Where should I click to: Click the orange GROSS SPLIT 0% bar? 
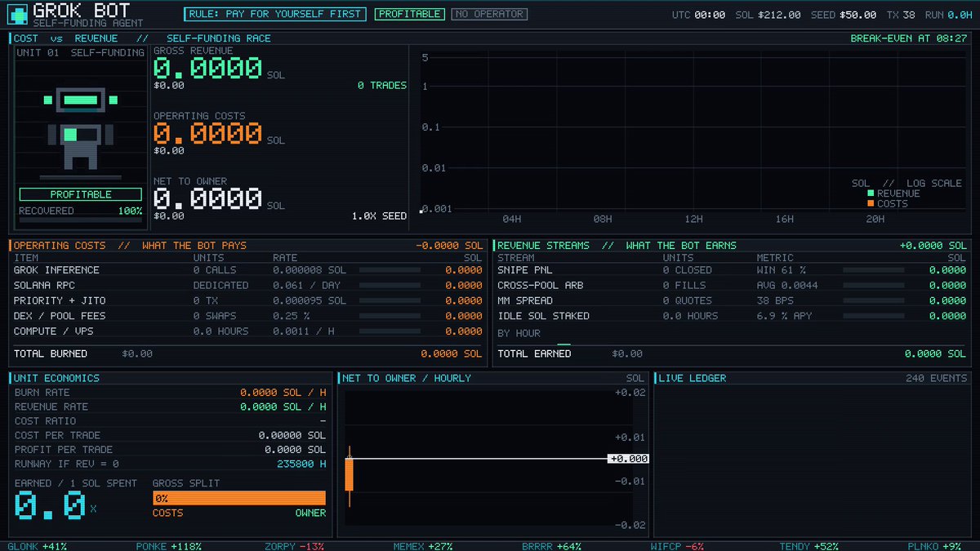[x=239, y=498]
